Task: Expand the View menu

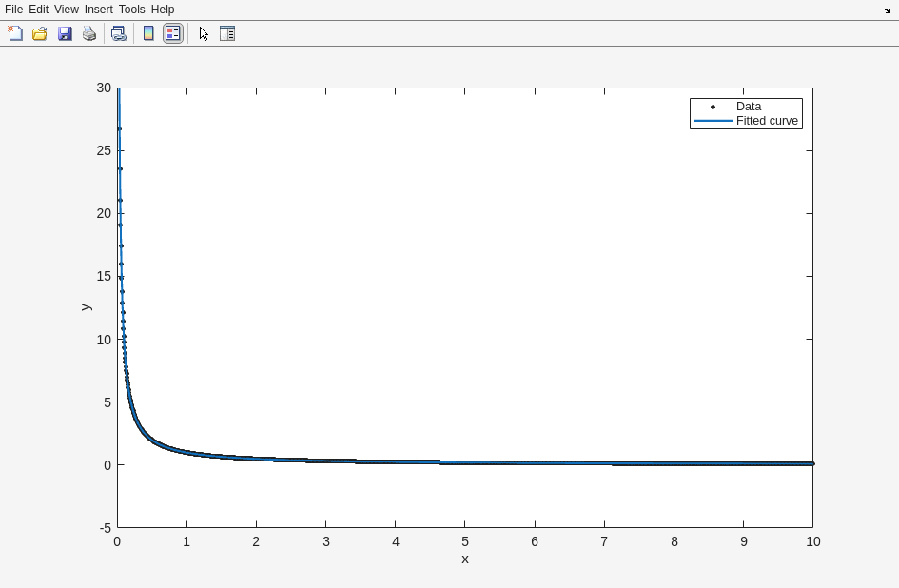Action: [x=66, y=10]
